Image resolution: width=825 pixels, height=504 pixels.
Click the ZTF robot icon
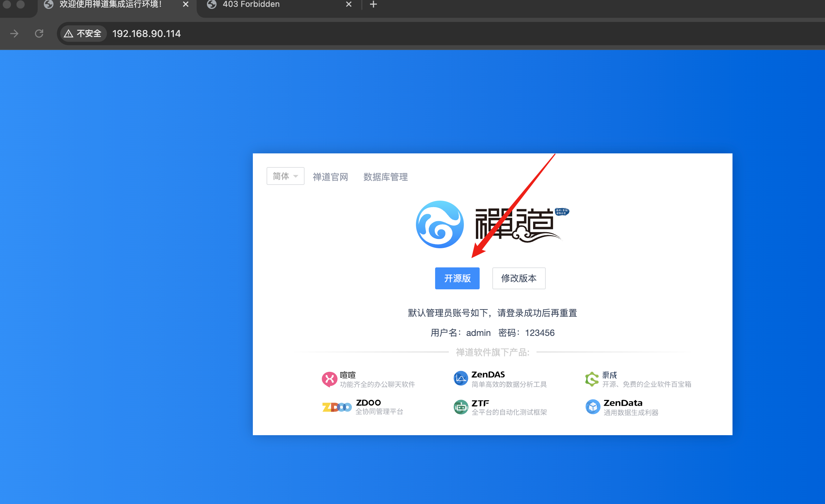coord(461,407)
